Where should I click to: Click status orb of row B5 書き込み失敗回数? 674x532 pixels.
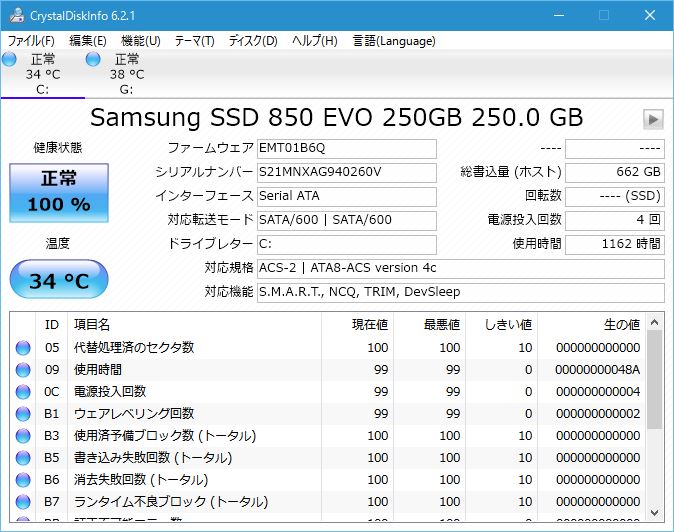tap(23, 458)
